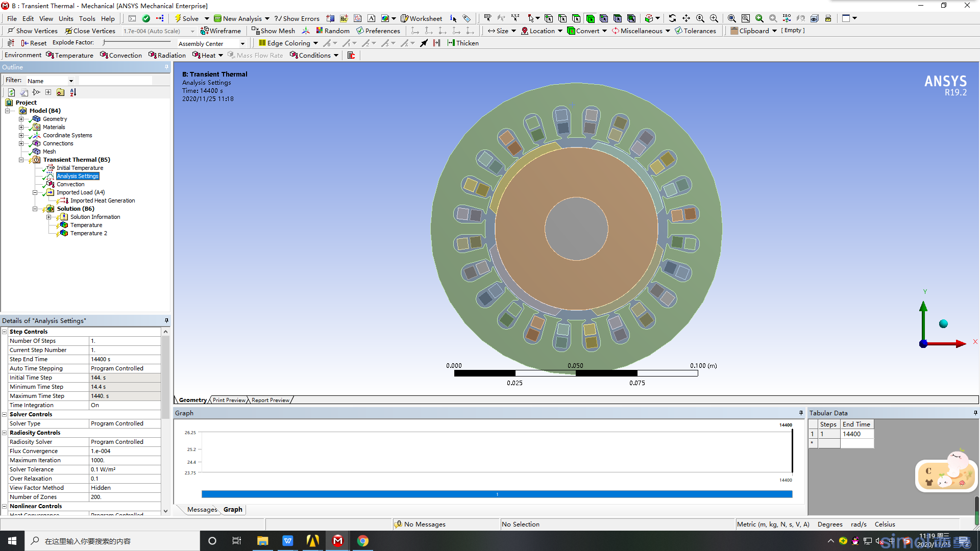Expand the Geometry tree node
Screen dimensions: 980x551
click(21, 119)
